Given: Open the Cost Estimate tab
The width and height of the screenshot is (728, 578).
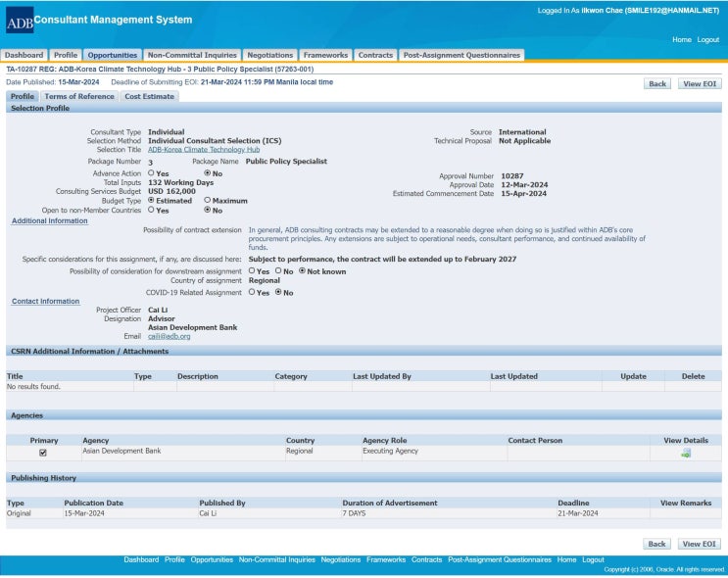Looking at the screenshot, I should pyautogui.click(x=149, y=96).
